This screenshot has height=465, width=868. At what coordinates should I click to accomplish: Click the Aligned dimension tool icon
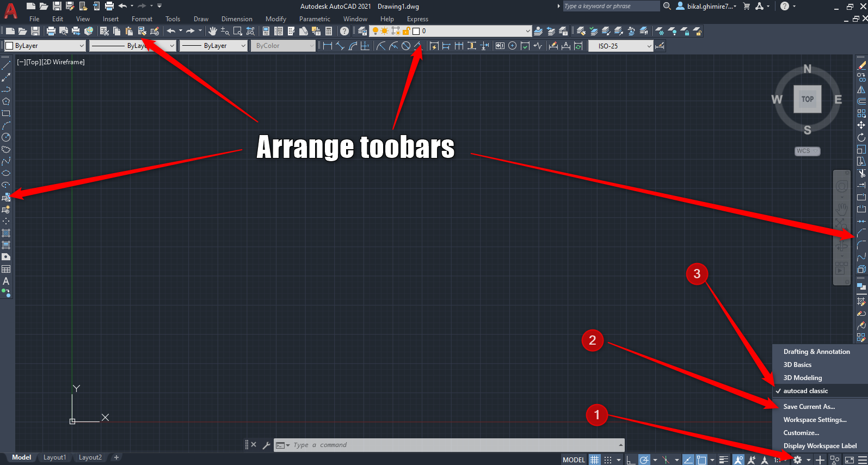[x=340, y=46]
